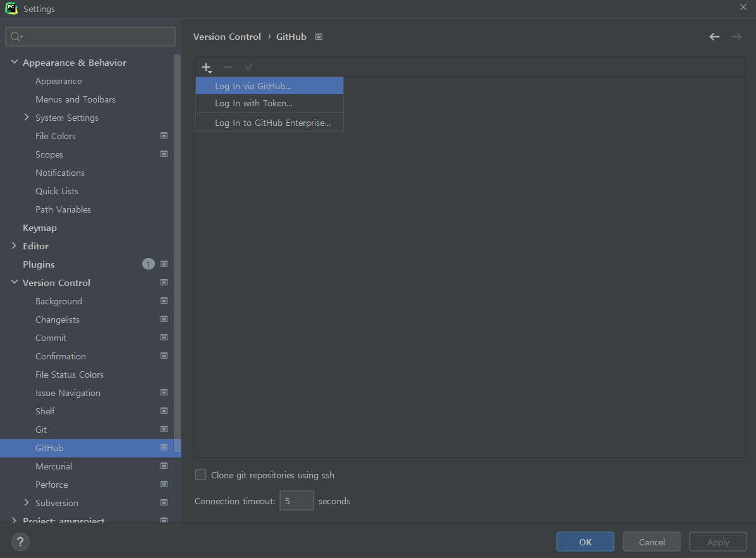
Task: Click the settings search field
Action: click(90, 37)
